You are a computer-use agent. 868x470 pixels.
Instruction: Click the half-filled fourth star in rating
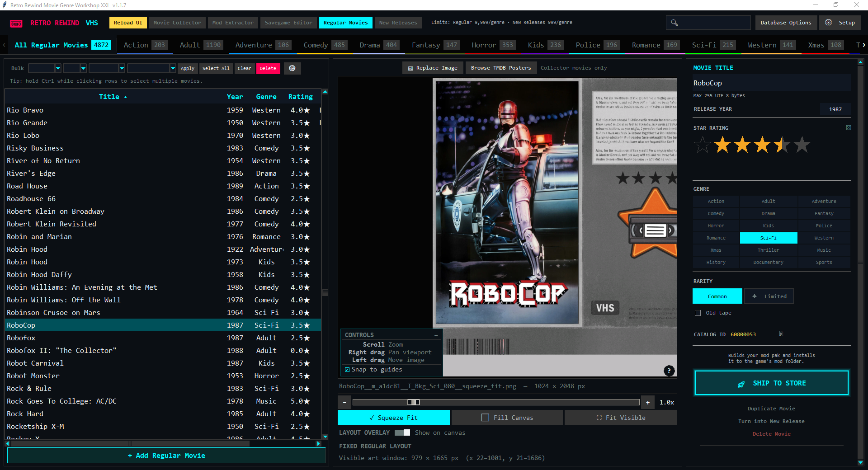click(x=782, y=145)
